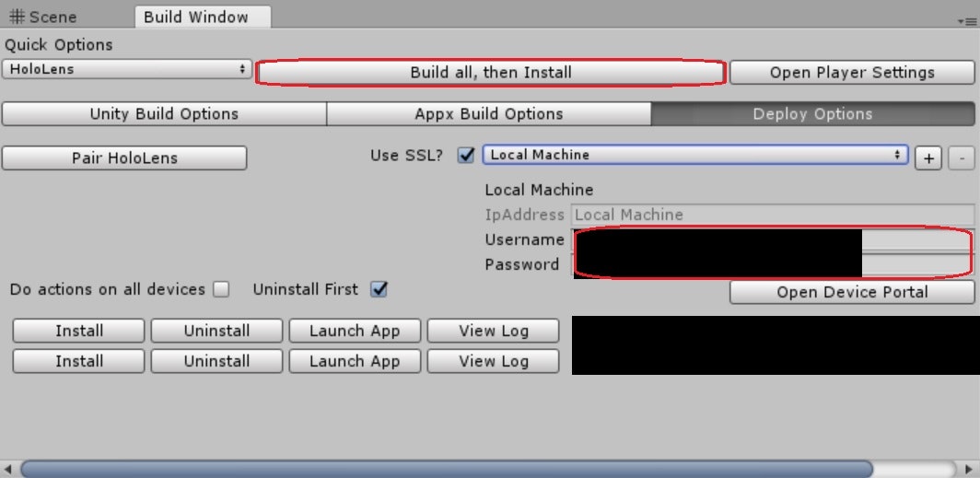Open the Local Machine device dropdown
The width and height of the screenshot is (980, 478).
point(695,155)
